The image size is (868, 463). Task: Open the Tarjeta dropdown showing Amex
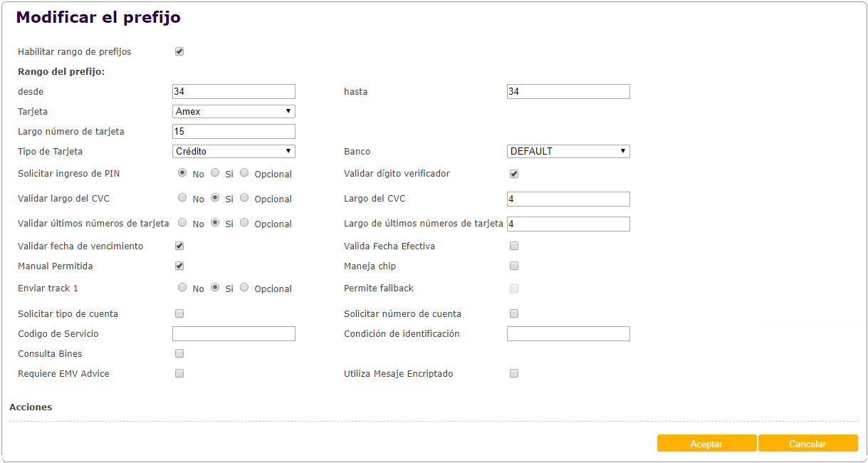click(234, 111)
